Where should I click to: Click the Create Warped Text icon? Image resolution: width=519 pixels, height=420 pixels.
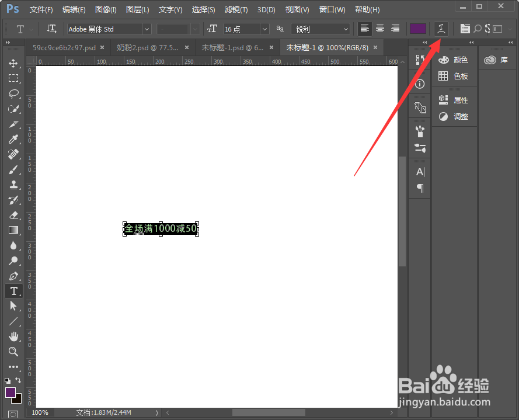click(441, 29)
